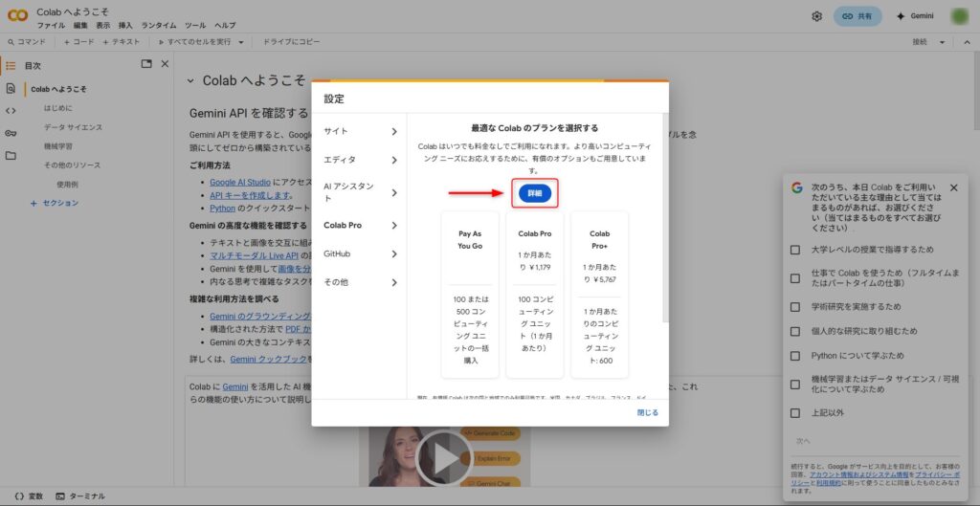Open the user account avatar

[959, 16]
